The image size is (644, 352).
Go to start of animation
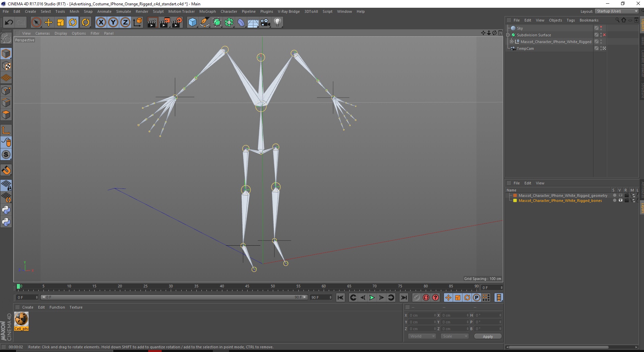(x=341, y=297)
